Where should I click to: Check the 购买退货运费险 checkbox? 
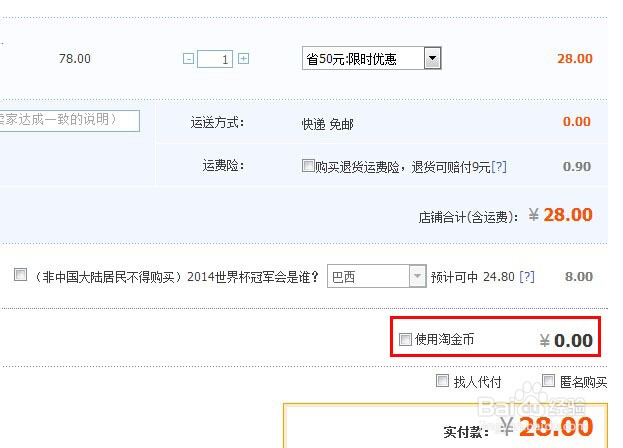pos(308,165)
